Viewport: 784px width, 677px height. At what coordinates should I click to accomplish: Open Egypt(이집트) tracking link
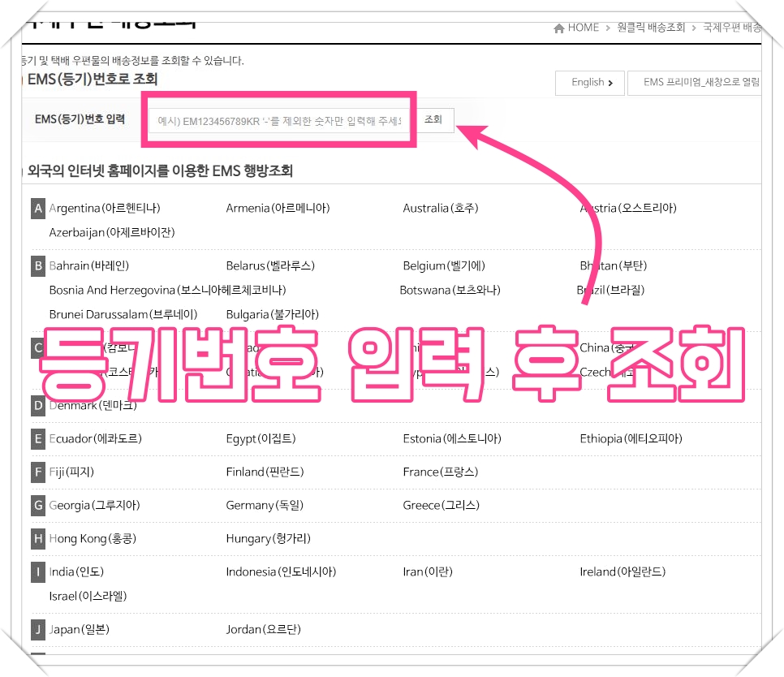261,439
